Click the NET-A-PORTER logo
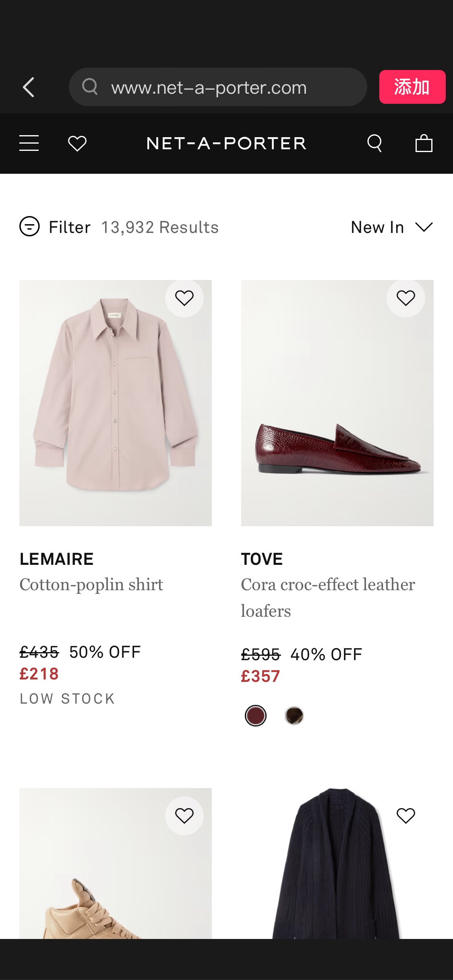The image size is (453, 980). (226, 143)
